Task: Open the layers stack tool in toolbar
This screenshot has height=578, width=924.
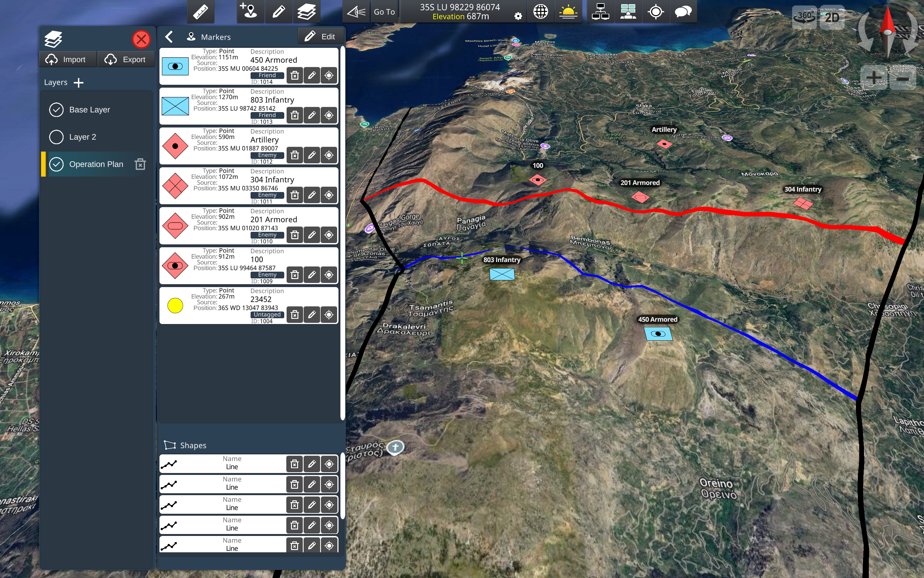Action: (x=306, y=12)
